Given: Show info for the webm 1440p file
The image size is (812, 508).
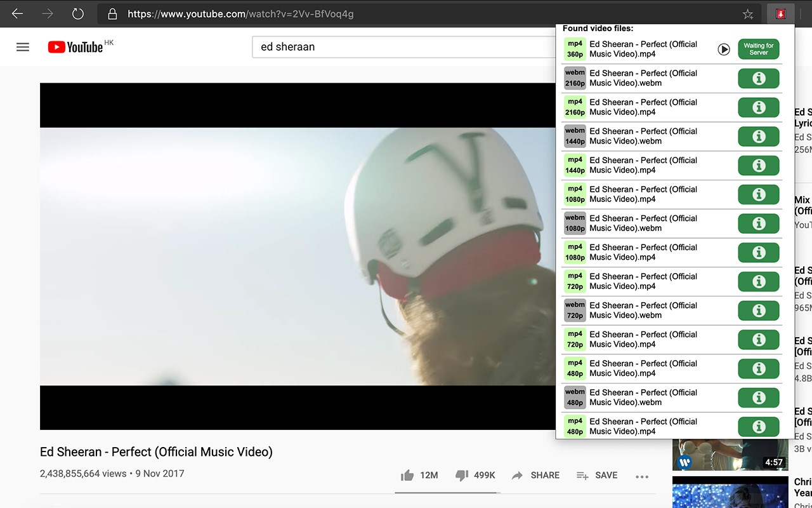Looking at the screenshot, I should (x=759, y=137).
